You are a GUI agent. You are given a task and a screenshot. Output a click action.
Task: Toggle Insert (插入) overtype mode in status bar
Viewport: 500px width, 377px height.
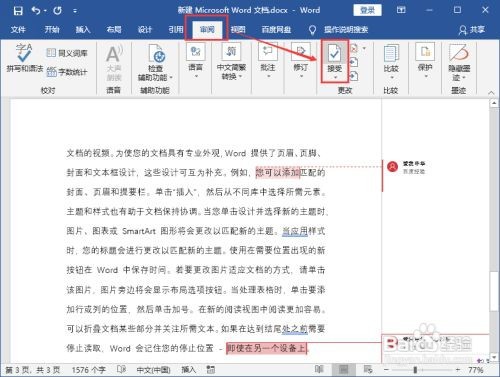tap(188, 369)
